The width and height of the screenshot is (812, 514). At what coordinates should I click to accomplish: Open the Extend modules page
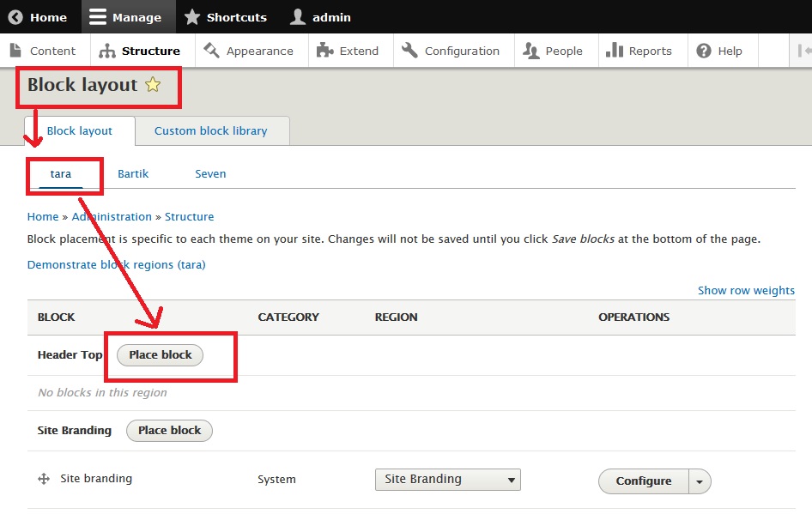(x=348, y=51)
